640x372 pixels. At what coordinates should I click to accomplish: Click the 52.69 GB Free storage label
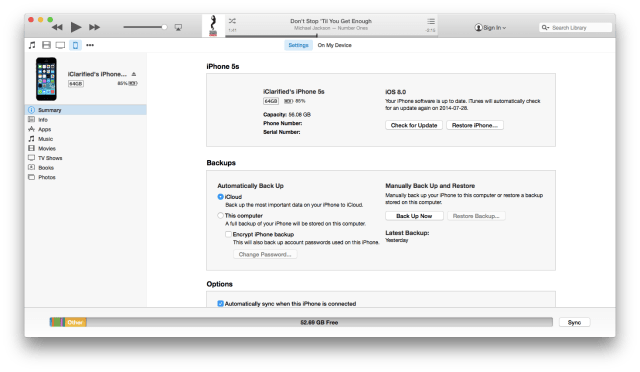(x=319, y=322)
